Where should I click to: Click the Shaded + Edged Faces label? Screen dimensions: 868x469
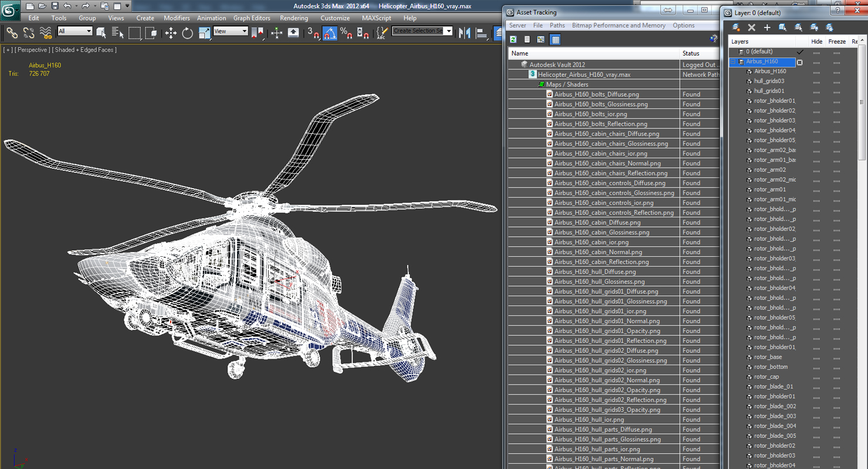[x=84, y=50]
